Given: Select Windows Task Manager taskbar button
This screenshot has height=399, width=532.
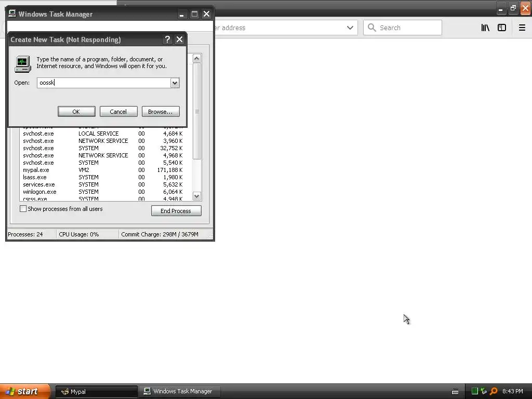Looking at the screenshot, I should tap(179, 392).
